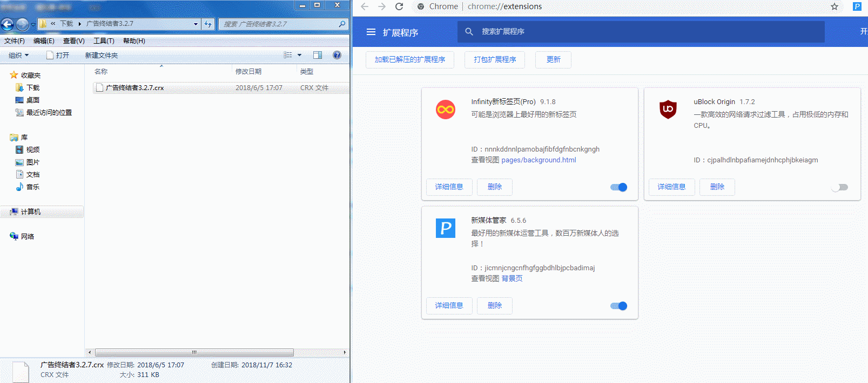Viewport: 868px width, 383px height.
Task: Open 详细信息 for uBlock Origin
Action: point(672,187)
